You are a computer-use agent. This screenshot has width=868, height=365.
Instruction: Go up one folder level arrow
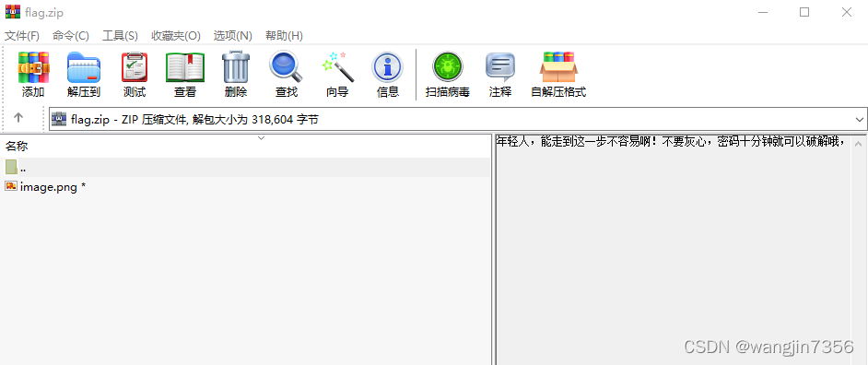18,118
